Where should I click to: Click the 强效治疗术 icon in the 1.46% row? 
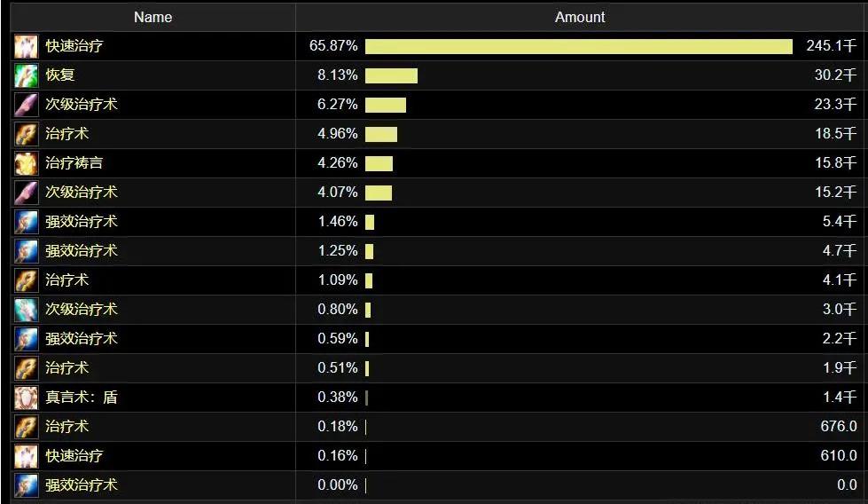27,222
